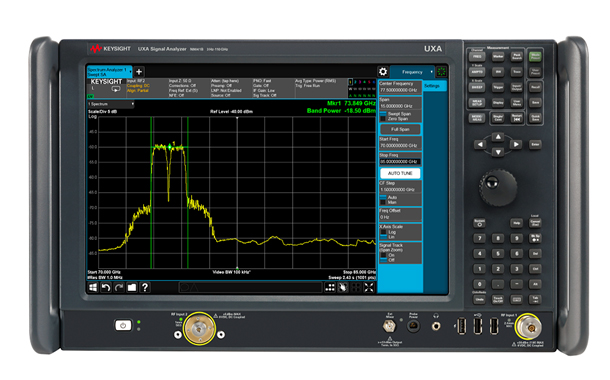This screenshot has height=380, width=610.
Task: Select trace number 1 in trace panel
Action: point(350,82)
